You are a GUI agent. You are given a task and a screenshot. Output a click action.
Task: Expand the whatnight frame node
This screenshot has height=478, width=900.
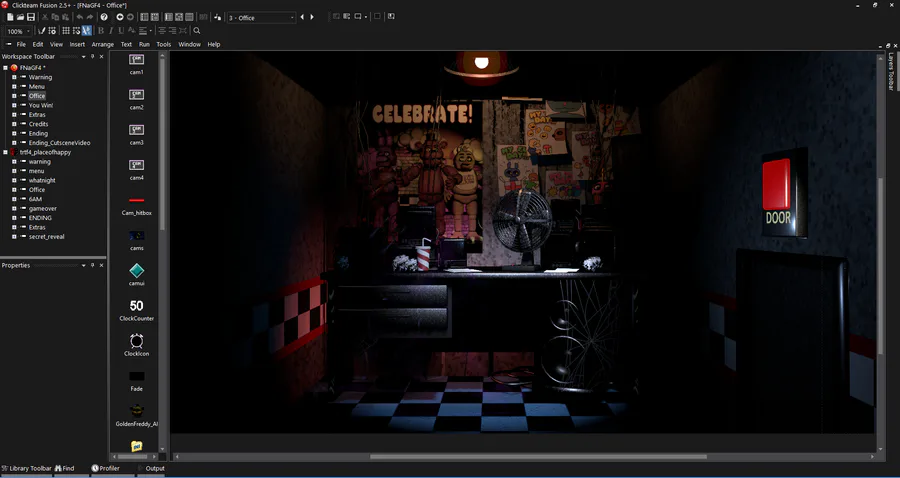14,180
